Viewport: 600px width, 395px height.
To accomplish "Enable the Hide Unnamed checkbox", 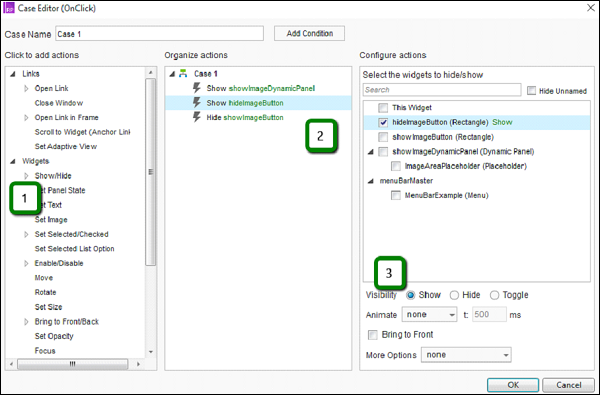I will click(x=531, y=91).
